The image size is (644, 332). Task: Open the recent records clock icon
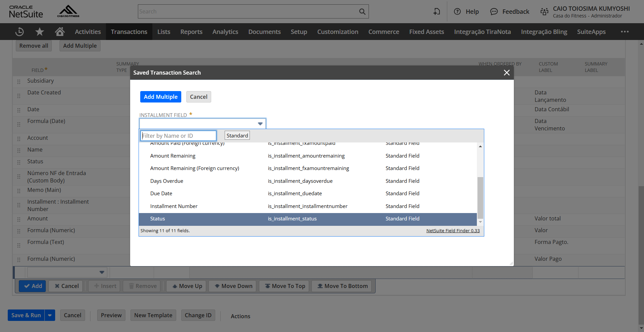(19, 31)
